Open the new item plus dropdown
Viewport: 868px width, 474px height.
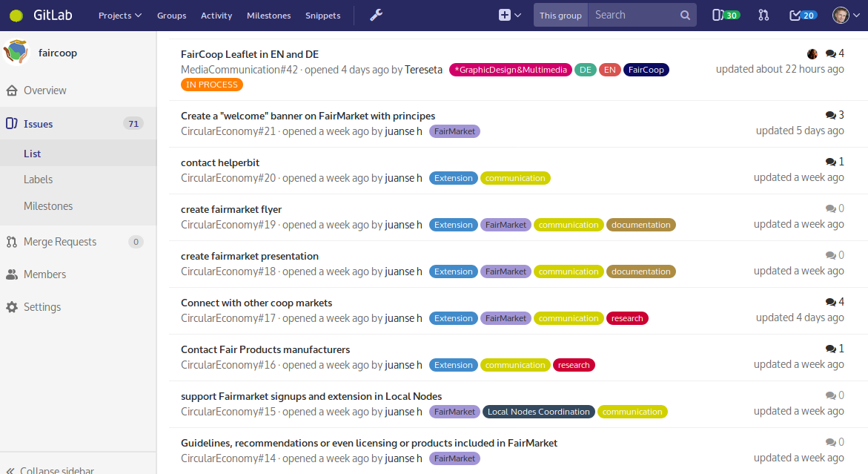[x=508, y=14]
